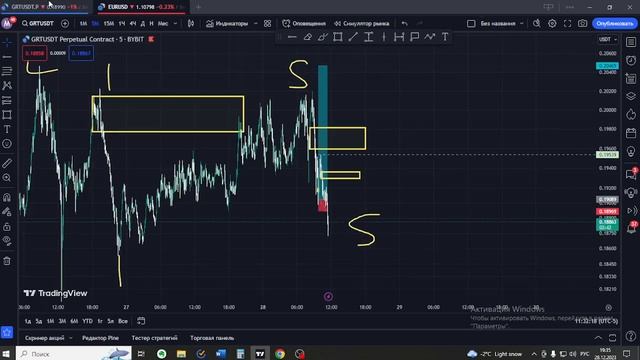The image size is (640, 360).
Task: Select the 1д date range
Action: tap(28, 321)
